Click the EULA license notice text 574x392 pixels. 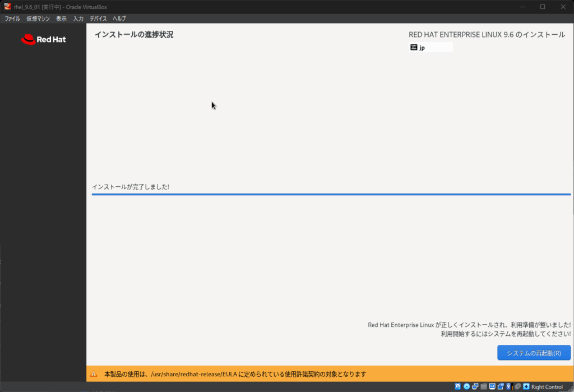click(x=235, y=374)
